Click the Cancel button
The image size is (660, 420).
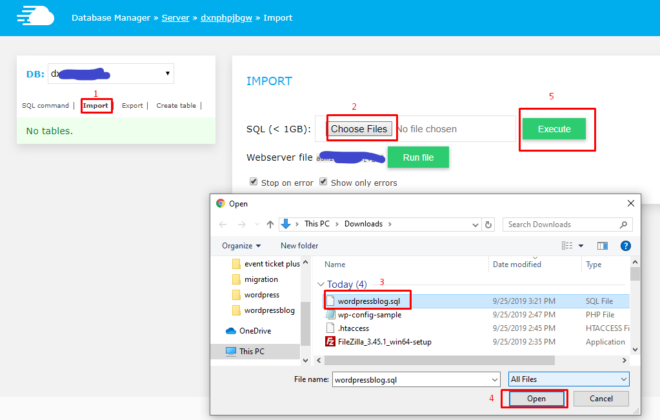point(601,399)
